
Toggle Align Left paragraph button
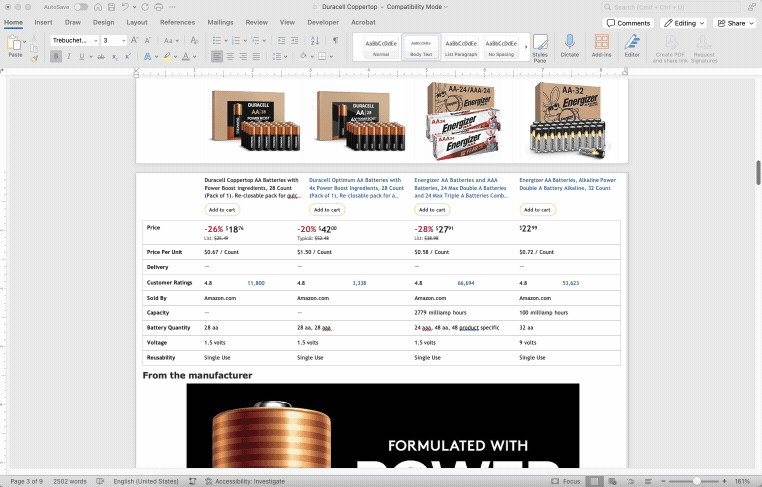point(217,57)
